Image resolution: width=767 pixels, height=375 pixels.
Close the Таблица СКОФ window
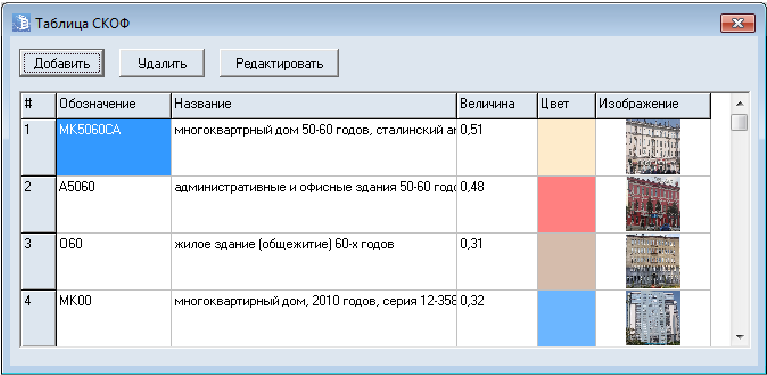coord(738,23)
